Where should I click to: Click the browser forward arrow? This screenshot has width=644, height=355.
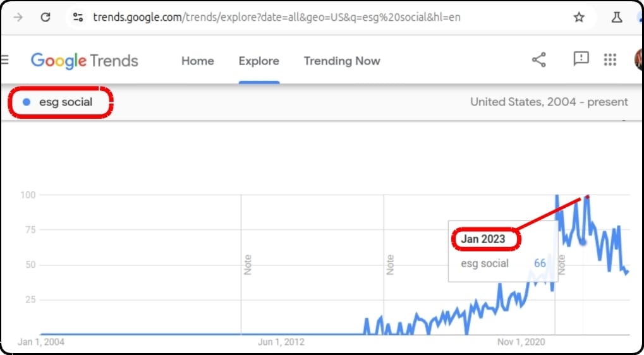(18, 17)
